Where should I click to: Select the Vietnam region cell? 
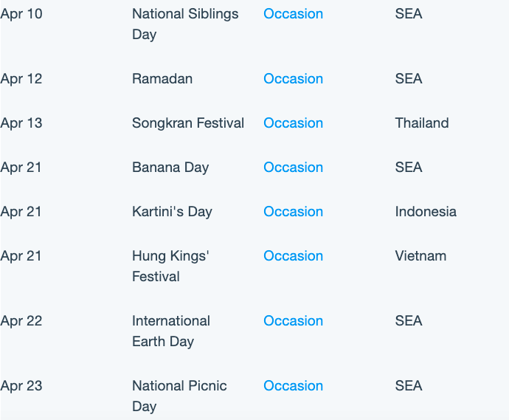point(420,256)
